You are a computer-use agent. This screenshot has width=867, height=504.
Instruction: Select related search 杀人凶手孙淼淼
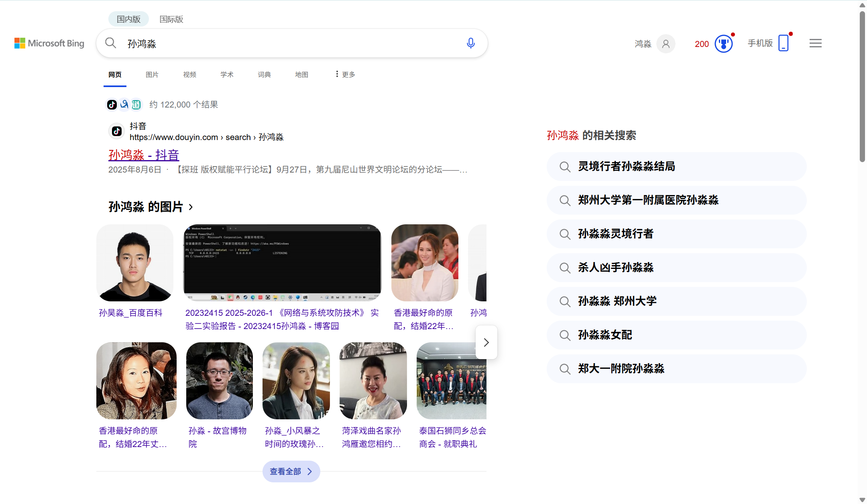point(615,267)
